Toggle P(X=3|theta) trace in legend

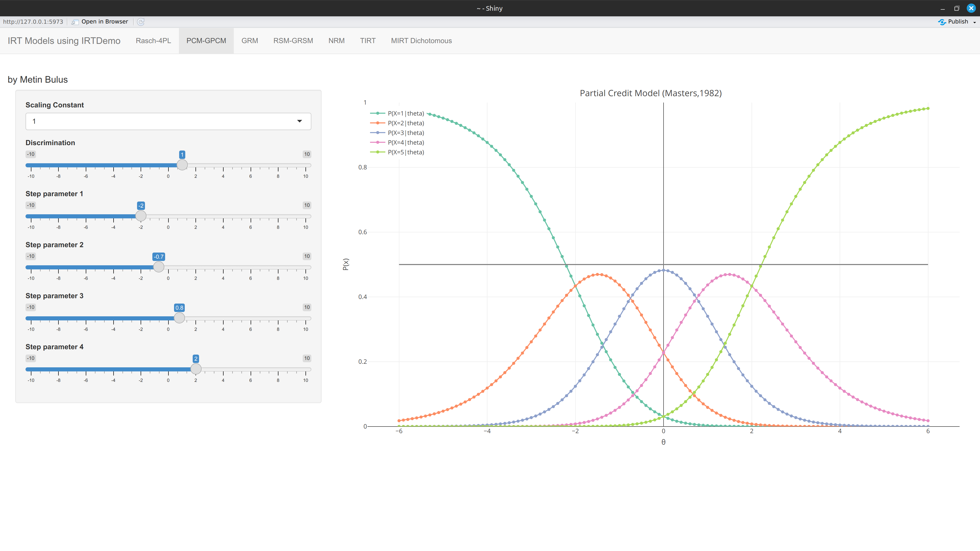click(397, 133)
